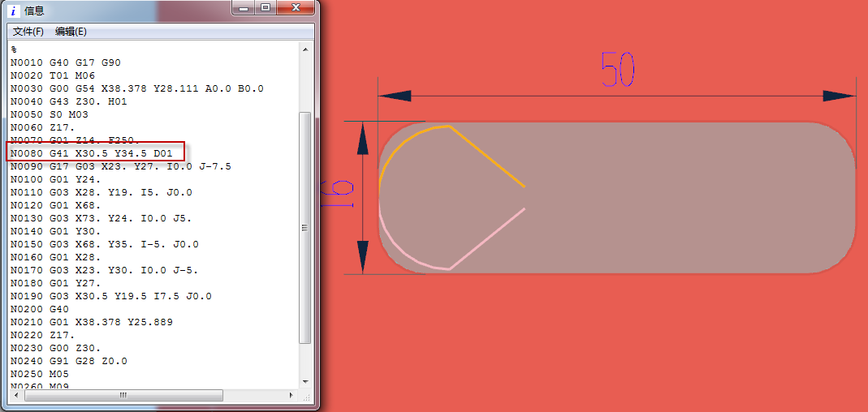Image resolution: width=868 pixels, height=412 pixels.
Task: Maximize the 信息 window
Action: pyautogui.click(x=266, y=7)
